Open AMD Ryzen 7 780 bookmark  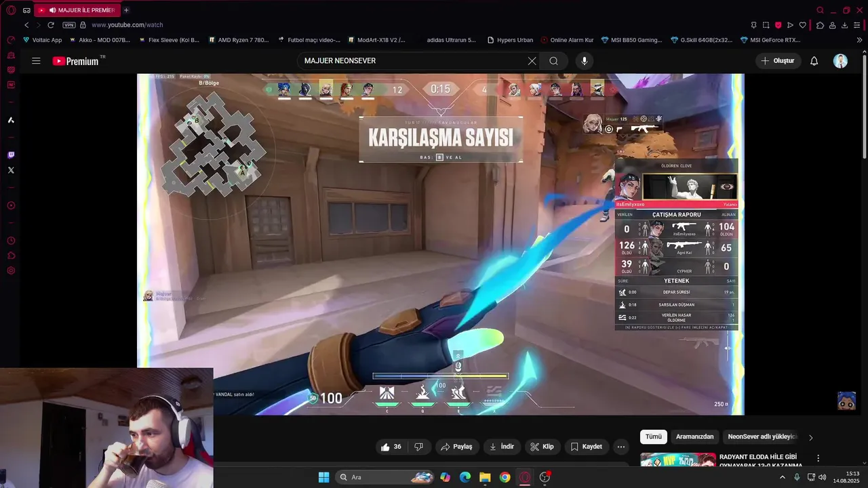click(x=239, y=40)
